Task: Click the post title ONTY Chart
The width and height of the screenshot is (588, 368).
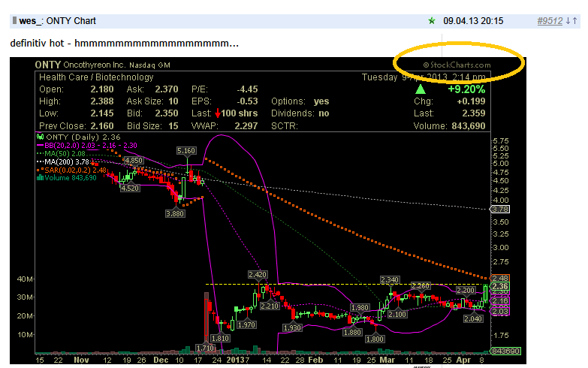Action: (71, 21)
